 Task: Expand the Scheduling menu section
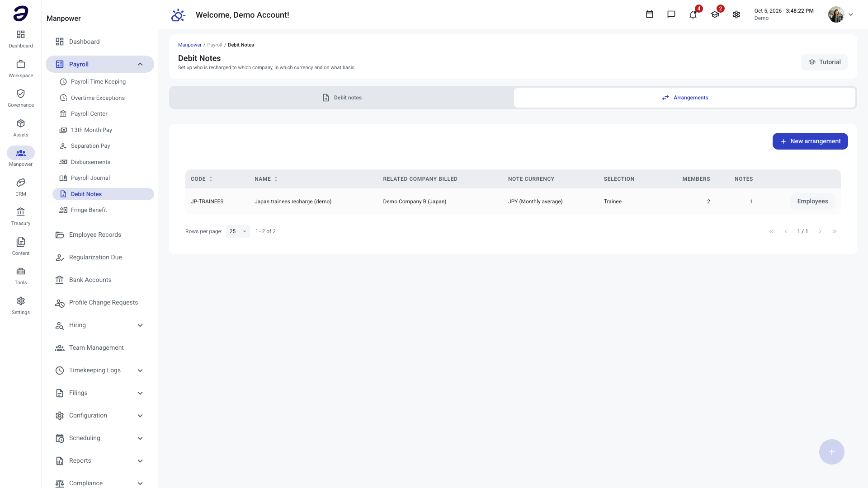pos(140,438)
